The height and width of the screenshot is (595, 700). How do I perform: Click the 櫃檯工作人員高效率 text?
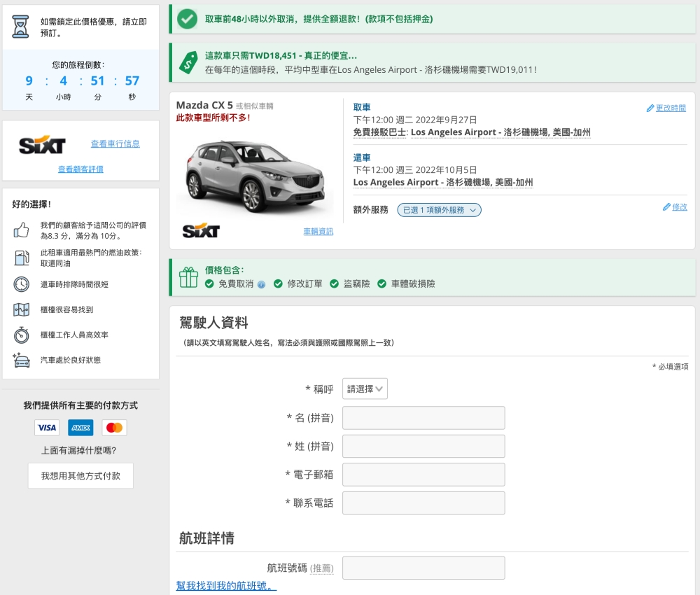(75, 335)
